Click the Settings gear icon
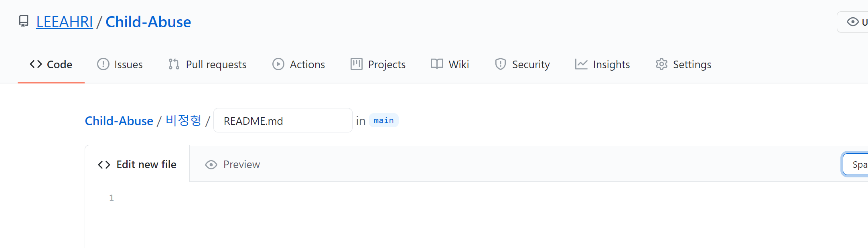Screen dimensions: 868x248 coord(661,64)
